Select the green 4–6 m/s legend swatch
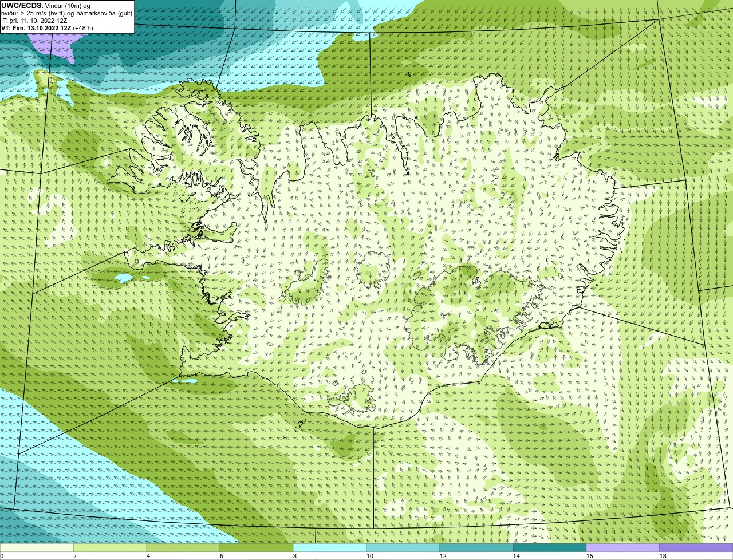Screen dimensions: 733x560 point(183,548)
